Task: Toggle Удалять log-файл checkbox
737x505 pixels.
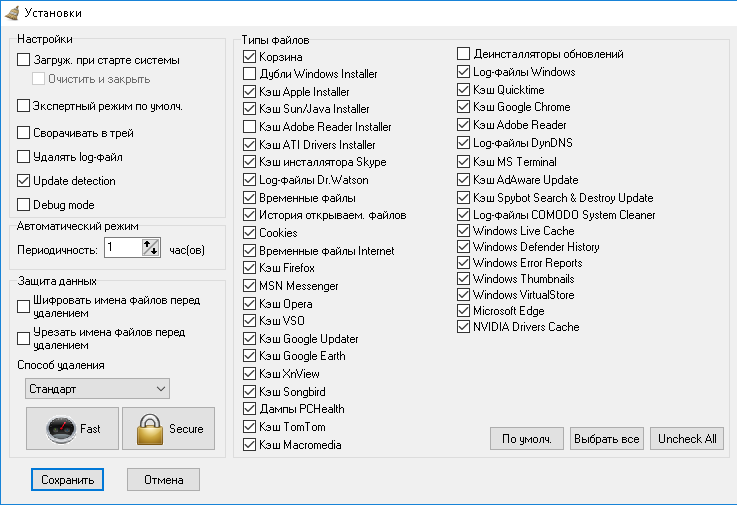Action: coord(24,157)
